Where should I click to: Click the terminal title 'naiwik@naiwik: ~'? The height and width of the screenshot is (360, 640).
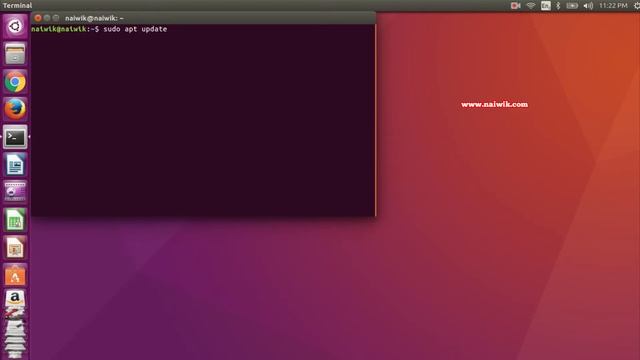[x=94, y=18]
